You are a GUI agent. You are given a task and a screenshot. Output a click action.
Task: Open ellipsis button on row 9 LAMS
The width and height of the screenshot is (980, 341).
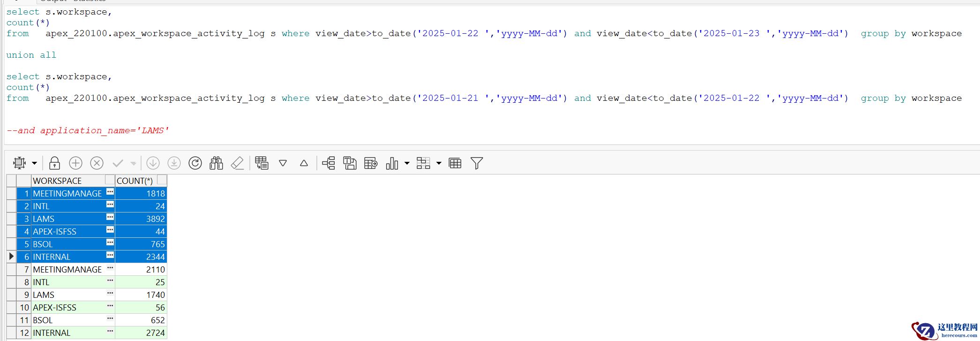[x=110, y=293]
